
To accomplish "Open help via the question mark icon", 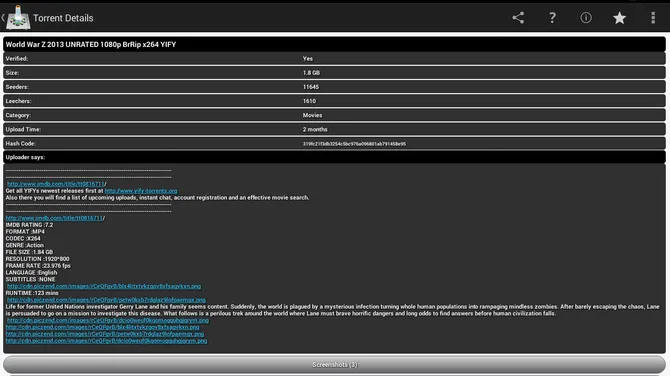I will [552, 18].
